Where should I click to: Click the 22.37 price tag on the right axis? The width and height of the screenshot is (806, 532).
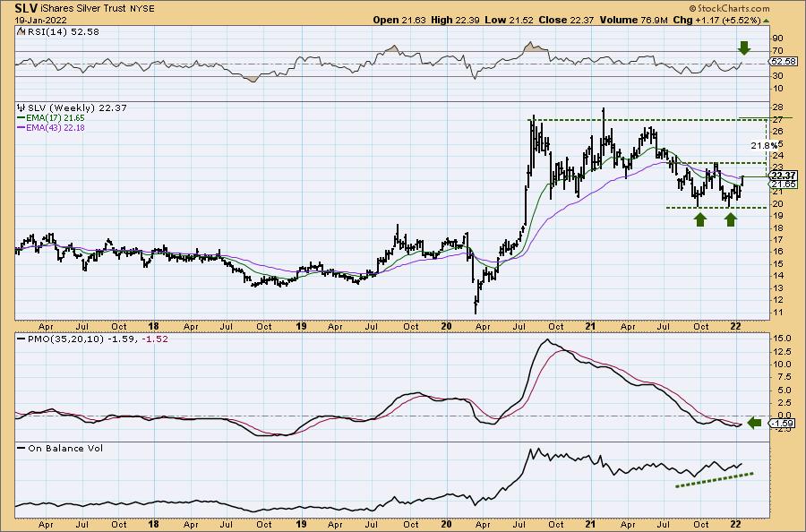[784, 176]
